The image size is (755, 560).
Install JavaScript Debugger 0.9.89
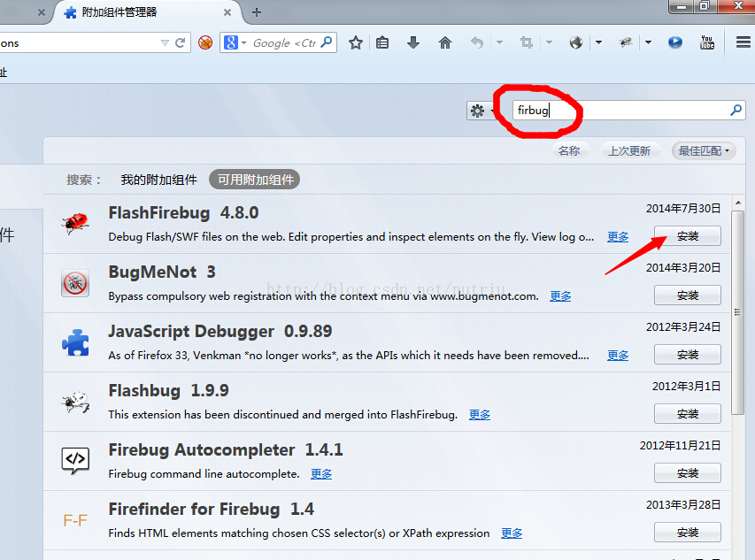click(687, 354)
